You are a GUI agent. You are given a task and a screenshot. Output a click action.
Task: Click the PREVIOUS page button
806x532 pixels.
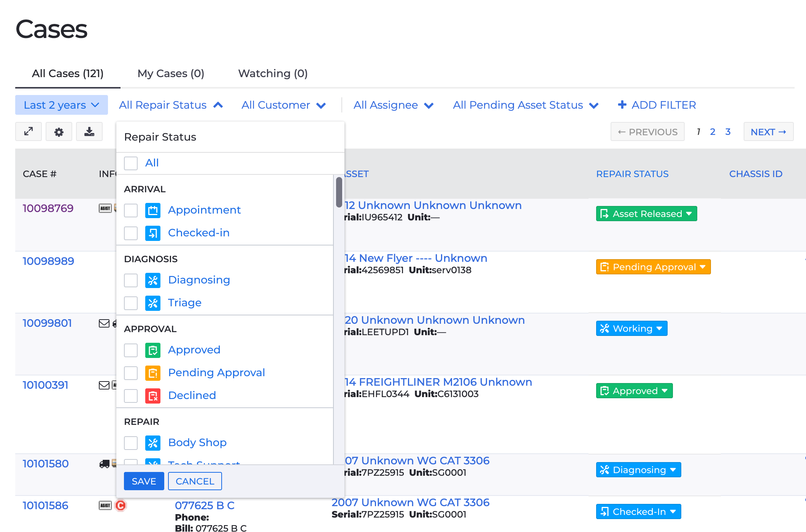(x=647, y=131)
